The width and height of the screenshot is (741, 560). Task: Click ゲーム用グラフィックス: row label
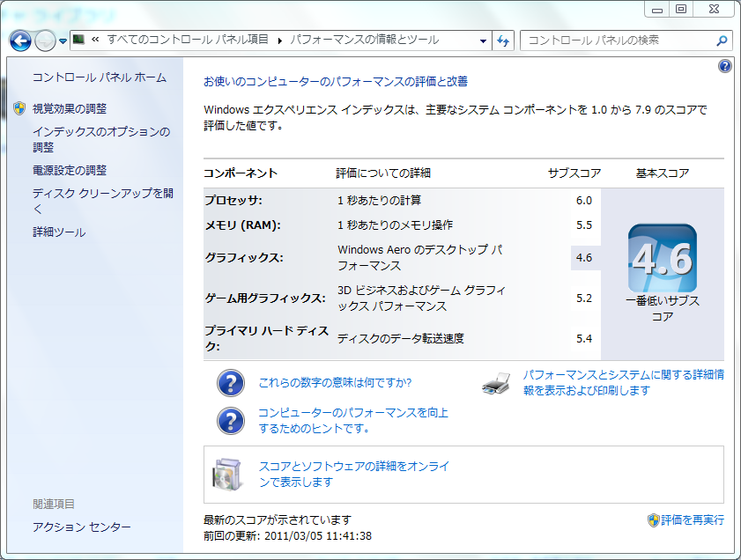(x=265, y=298)
